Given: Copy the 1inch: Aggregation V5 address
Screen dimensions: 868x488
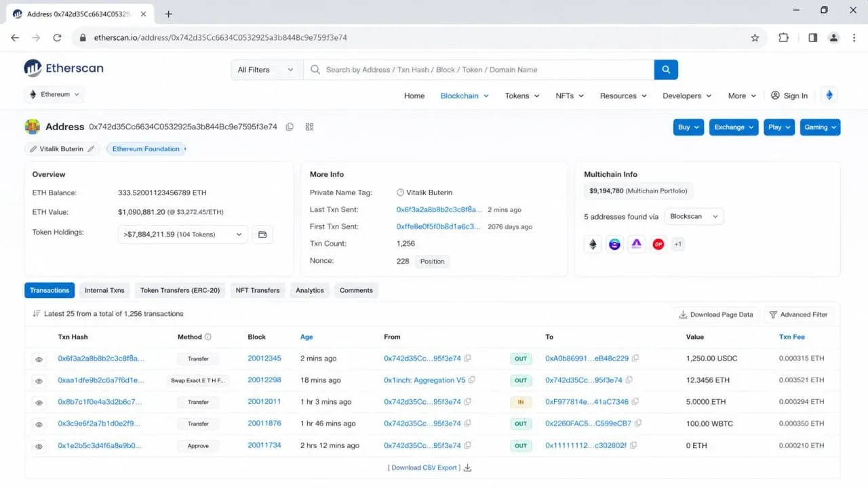Looking at the screenshot, I should 472,380.
